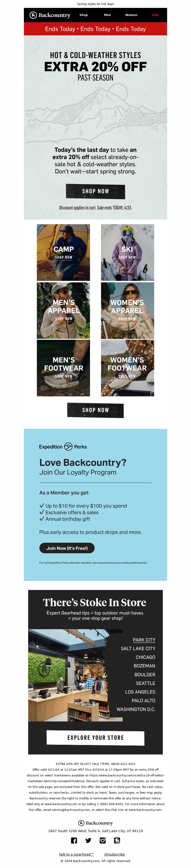
Task: Click the Unsubscribe link
Action: [x=114, y=854]
